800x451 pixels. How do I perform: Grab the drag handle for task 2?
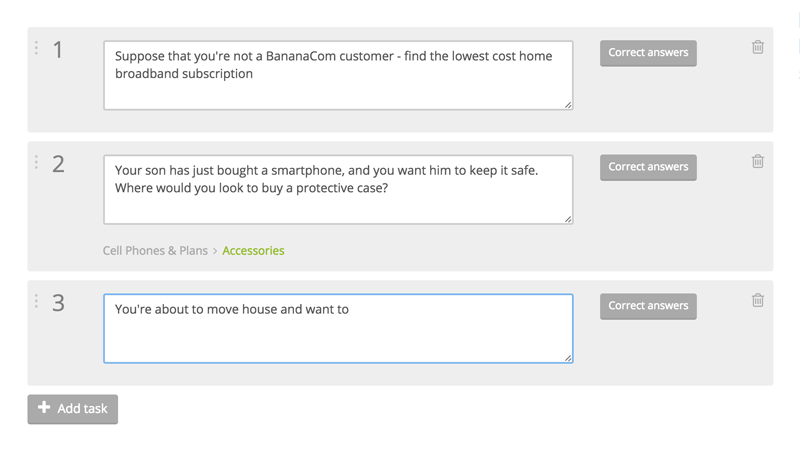coord(36,162)
